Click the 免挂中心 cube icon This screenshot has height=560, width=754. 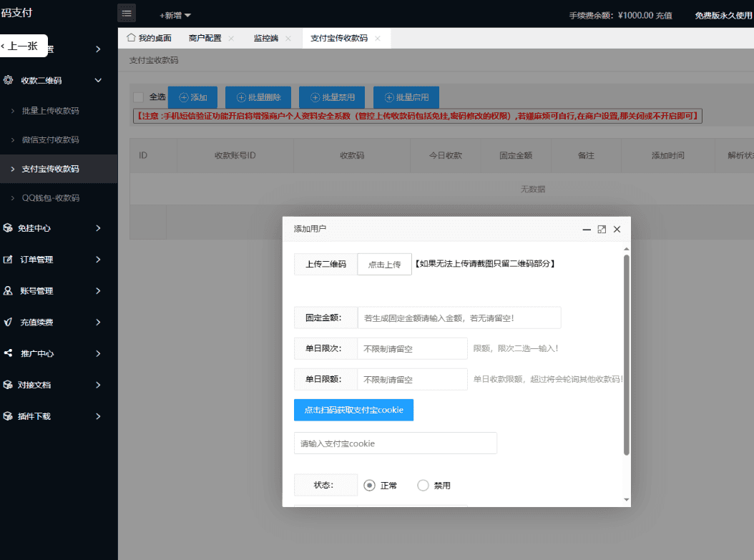coord(8,228)
